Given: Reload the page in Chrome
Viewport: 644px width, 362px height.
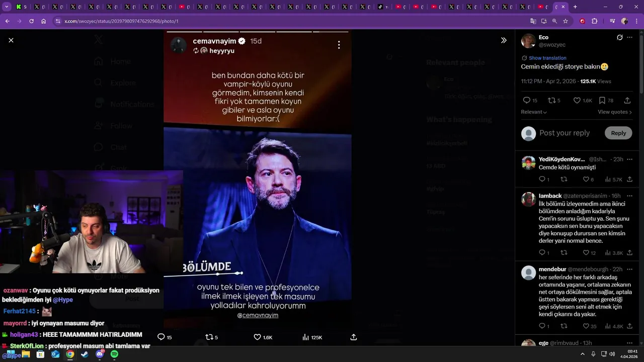Looking at the screenshot, I should (31, 21).
